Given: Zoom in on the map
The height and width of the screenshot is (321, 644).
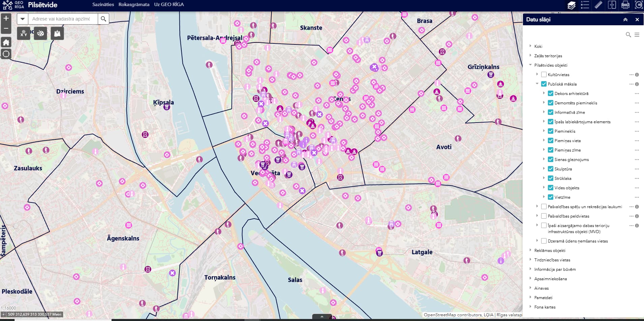Looking at the screenshot, I should coord(6,19).
